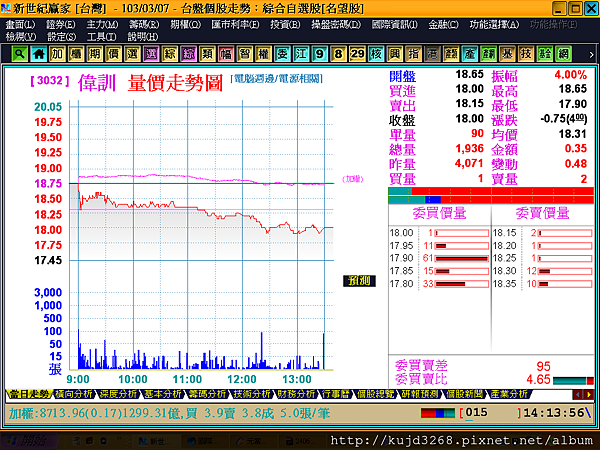The width and height of the screenshot is (600, 450).
Task: Select the 價 toolbar icon
Action: (113, 54)
